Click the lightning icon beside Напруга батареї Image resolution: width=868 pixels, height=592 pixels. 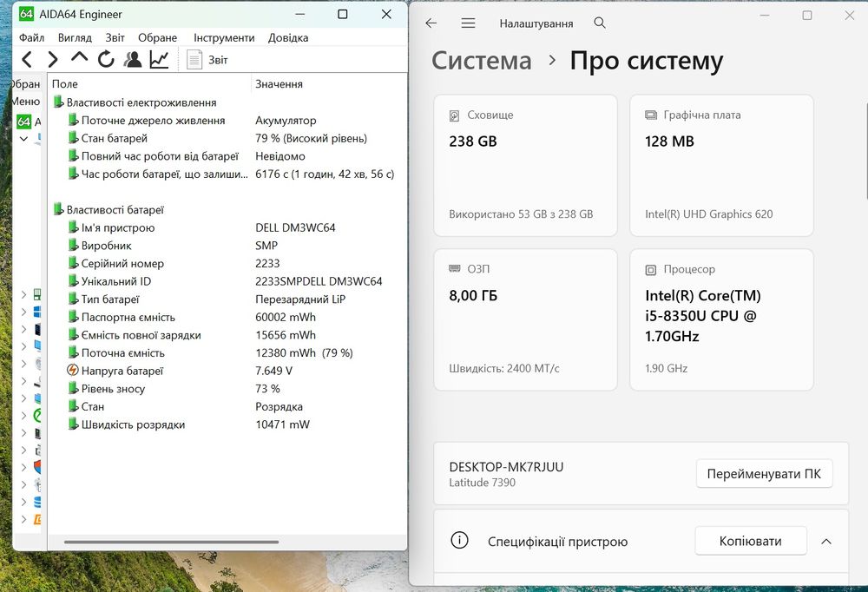click(x=73, y=370)
